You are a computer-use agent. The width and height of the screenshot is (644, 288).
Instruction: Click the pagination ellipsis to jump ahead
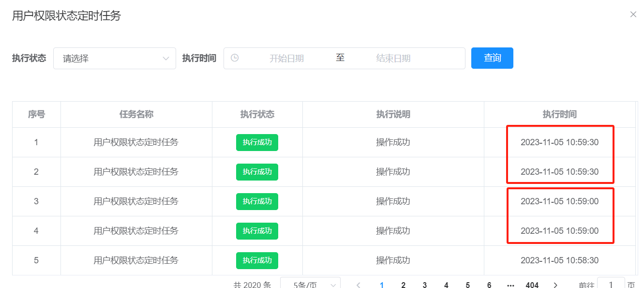510,285
